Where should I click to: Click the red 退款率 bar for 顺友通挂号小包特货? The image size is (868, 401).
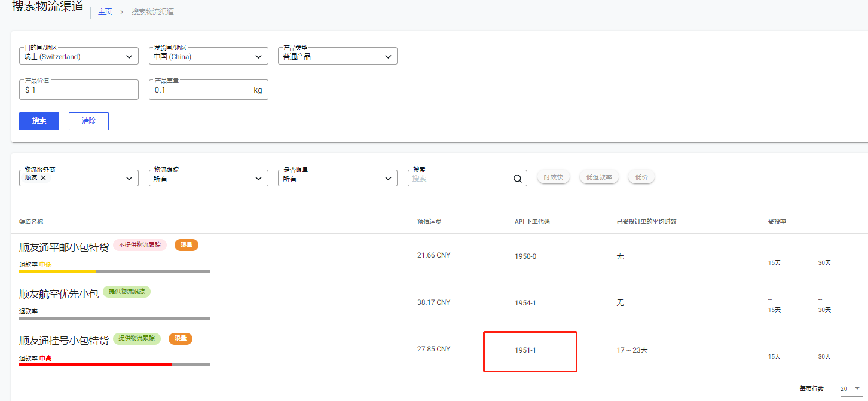coord(115,365)
